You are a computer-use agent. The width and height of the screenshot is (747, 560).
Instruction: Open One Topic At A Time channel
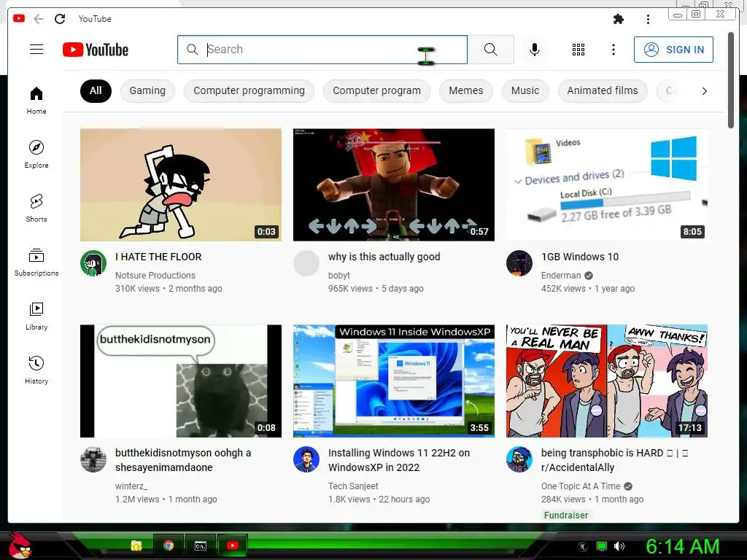581,486
